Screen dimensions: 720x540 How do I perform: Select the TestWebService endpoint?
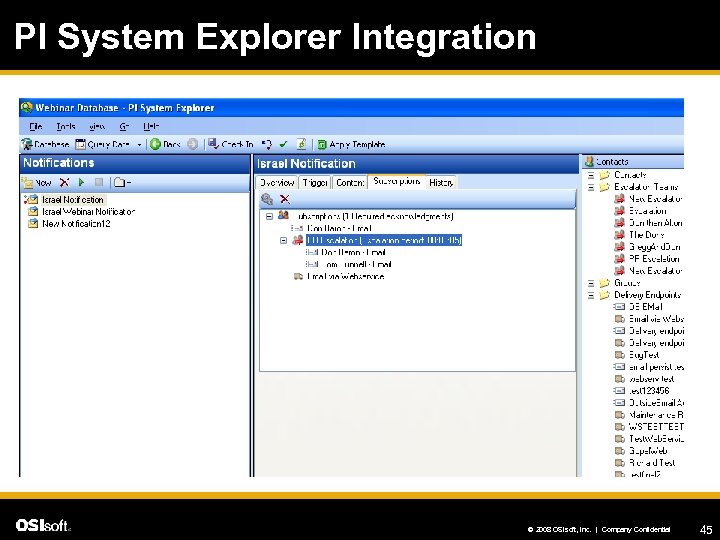(656, 439)
